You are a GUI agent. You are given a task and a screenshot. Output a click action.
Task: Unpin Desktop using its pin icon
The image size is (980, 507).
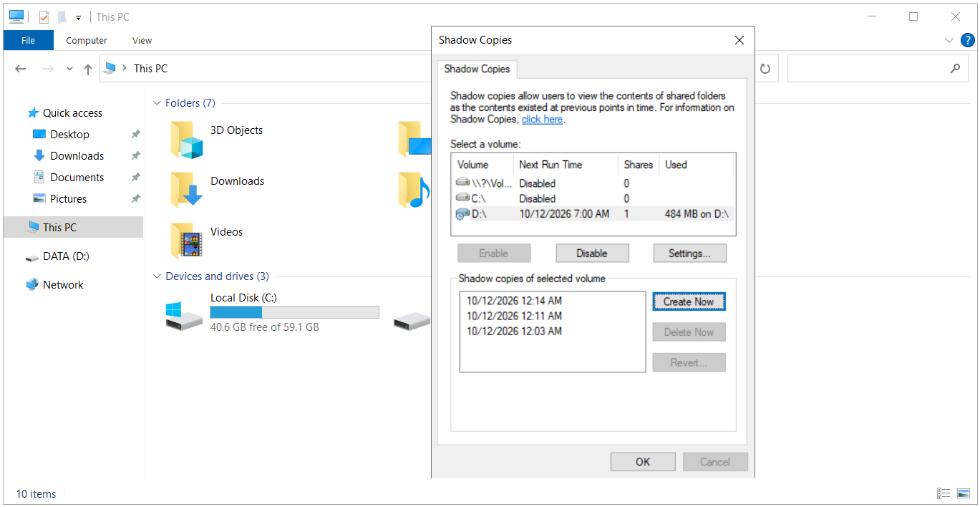pos(135,135)
